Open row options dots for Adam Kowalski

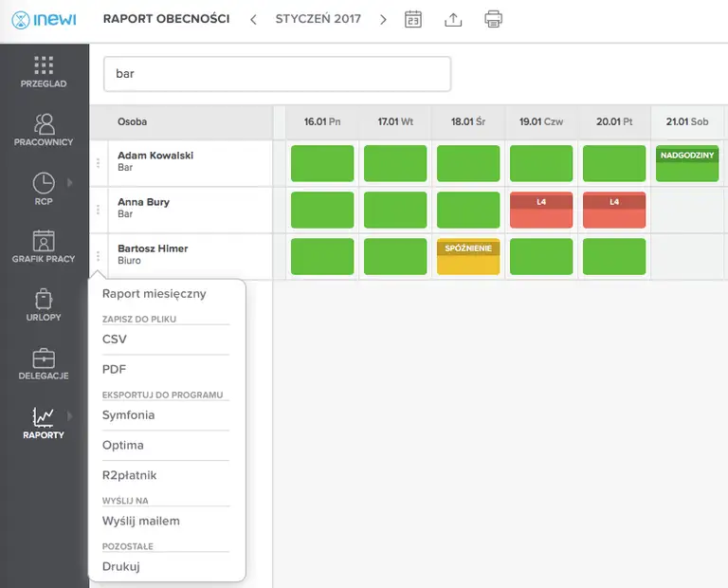click(x=98, y=163)
